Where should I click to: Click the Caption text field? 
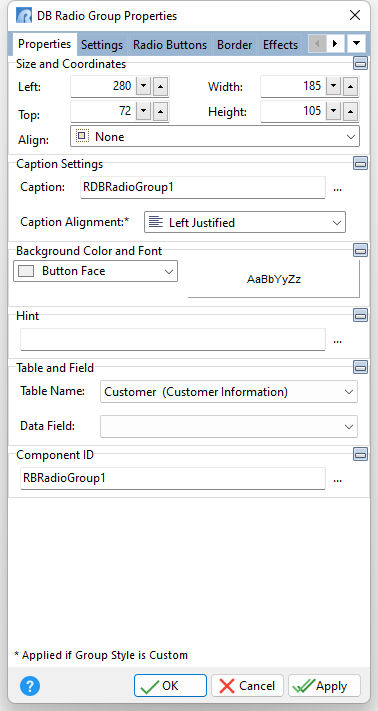click(x=203, y=188)
